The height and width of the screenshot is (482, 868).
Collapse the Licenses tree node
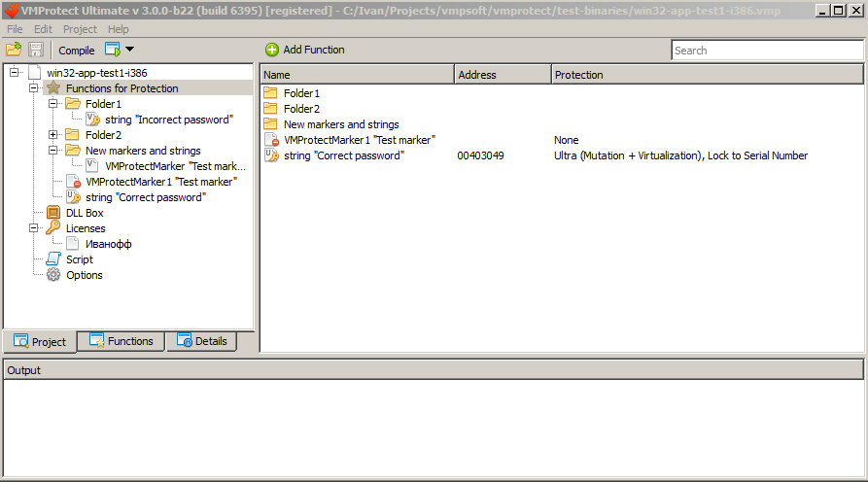click(34, 228)
